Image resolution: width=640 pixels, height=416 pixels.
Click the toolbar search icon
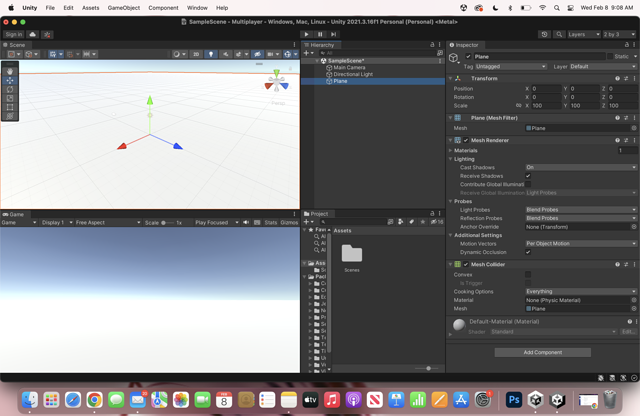tap(559, 34)
